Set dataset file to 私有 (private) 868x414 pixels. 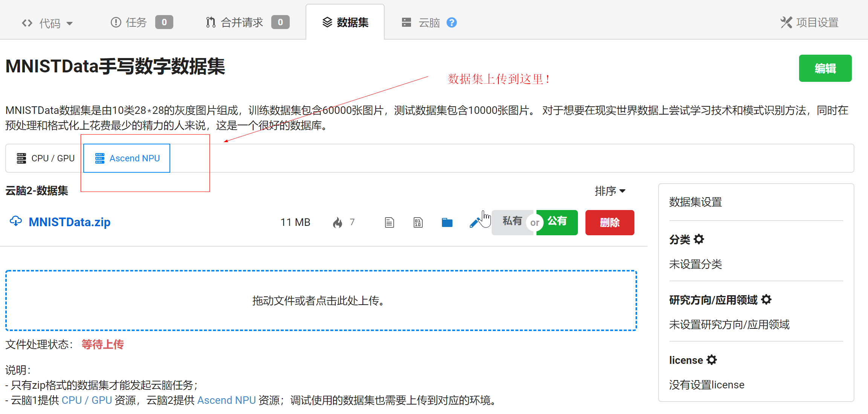point(512,222)
